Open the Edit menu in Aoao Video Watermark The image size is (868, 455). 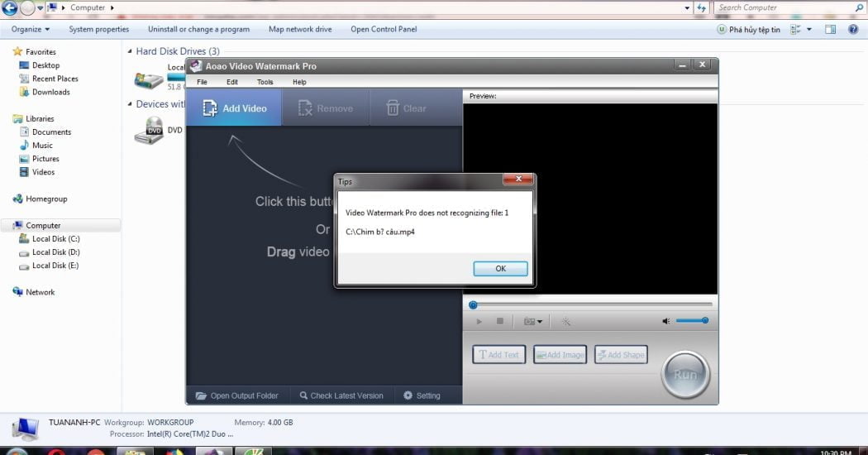[232, 82]
